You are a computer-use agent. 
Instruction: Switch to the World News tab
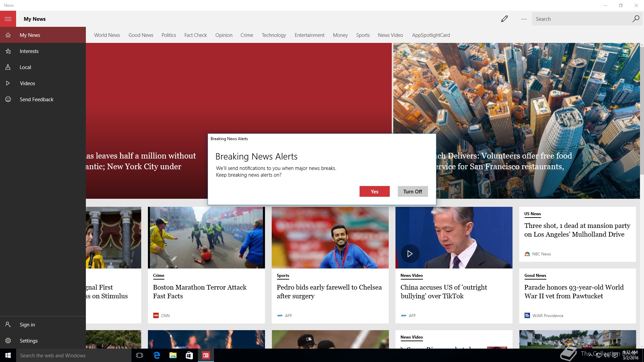click(x=107, y=35)
